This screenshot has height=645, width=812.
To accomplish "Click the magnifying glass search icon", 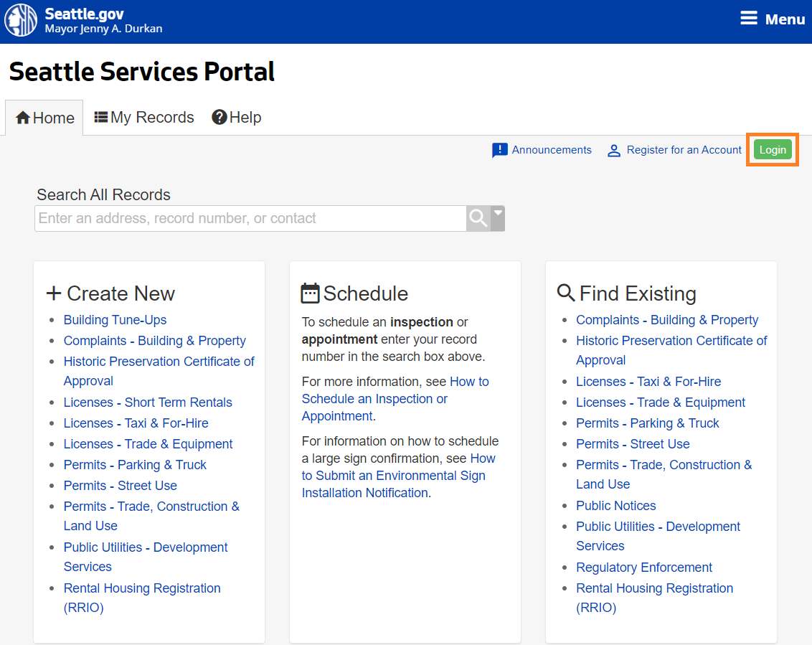I will pos(478,218).
